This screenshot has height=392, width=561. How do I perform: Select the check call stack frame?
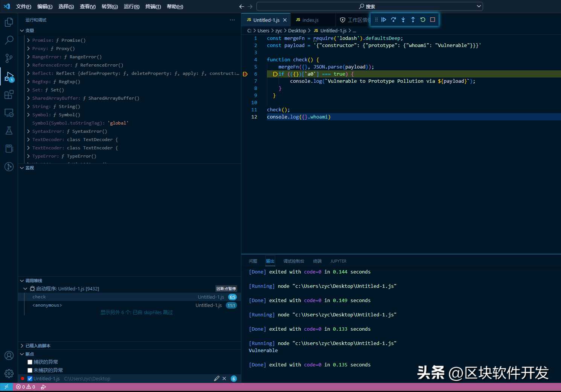pyautogui.click(x=130, y=297)
